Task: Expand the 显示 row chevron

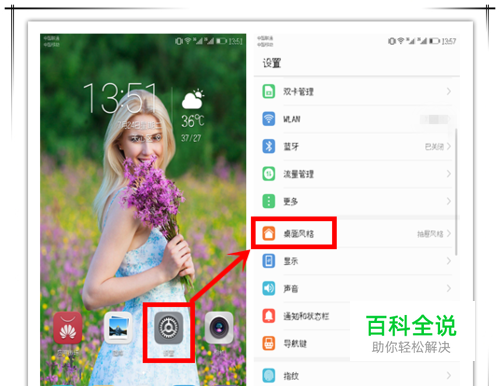Action: click(x=449, y=261)
